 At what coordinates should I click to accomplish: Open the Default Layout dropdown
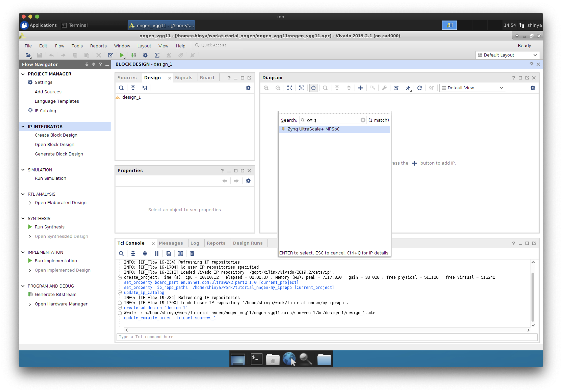click(507, 55)
